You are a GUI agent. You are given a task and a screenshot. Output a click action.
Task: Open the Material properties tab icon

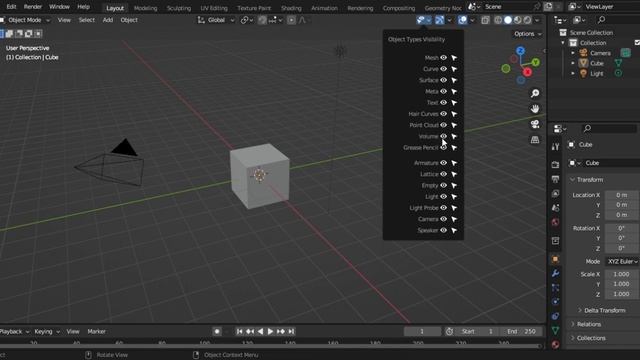pos(555,344)
